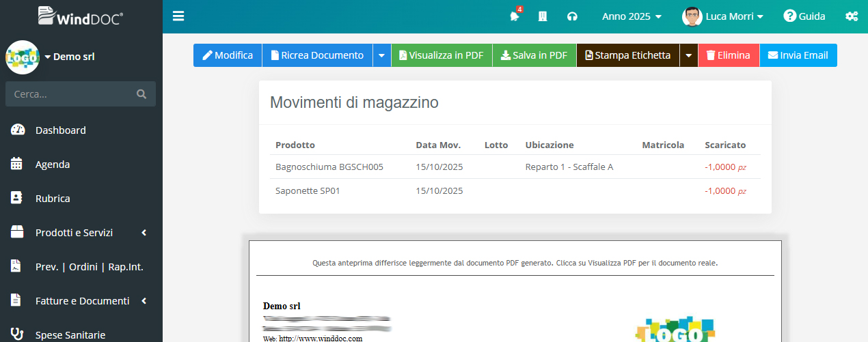Open Agenda from the sidebar
868x342 pixels.
(52, 165)
